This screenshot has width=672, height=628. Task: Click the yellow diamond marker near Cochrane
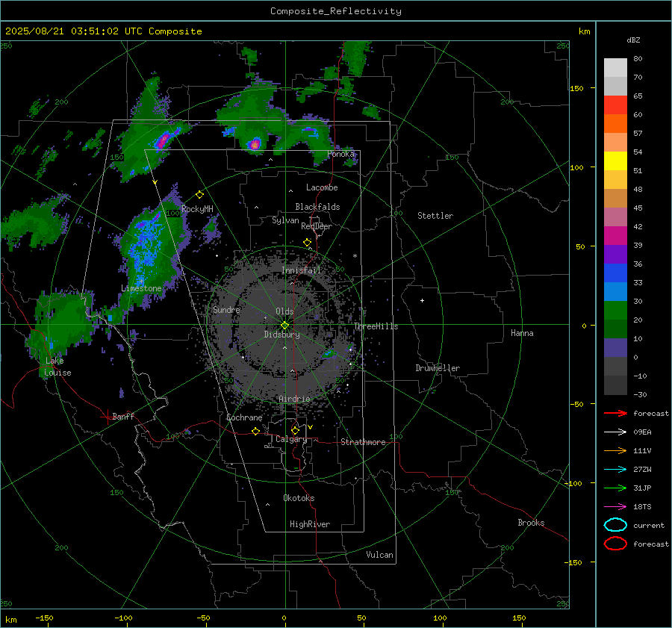click(256, 431)
